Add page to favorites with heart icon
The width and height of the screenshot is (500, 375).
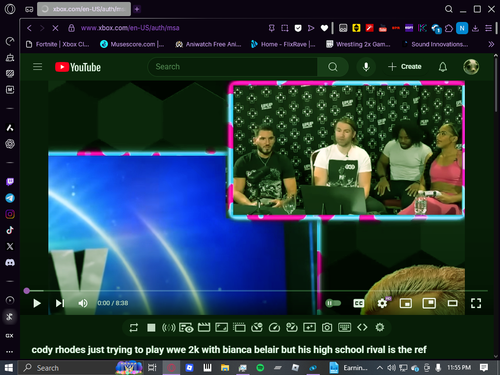tap(324, 28)
